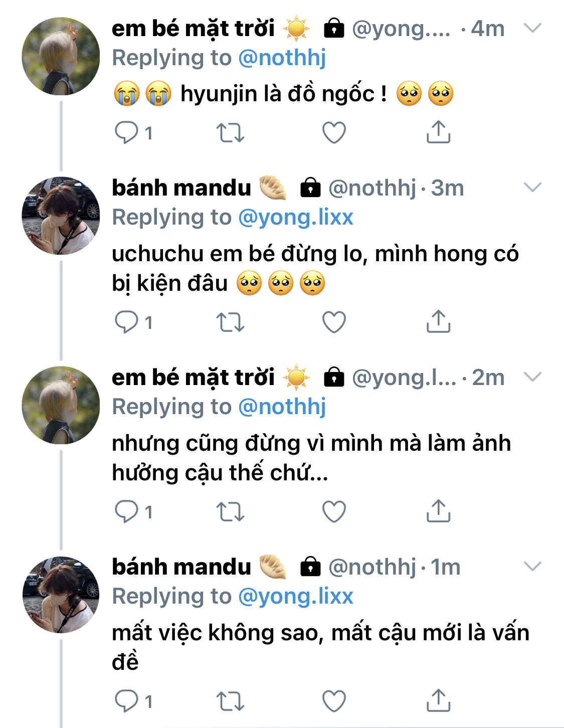The width and height of the screenshot is (564, 728).
Task: Like the 'mất việc không sao' tweet
Action: click(334, 701)
